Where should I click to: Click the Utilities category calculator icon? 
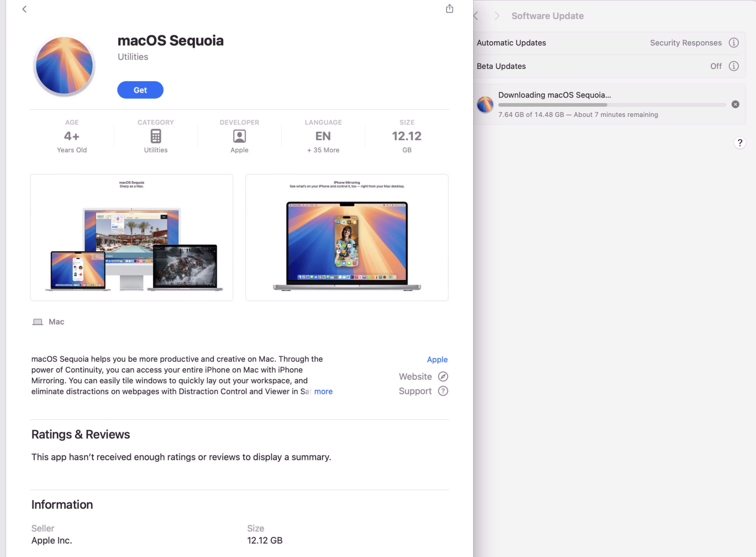156,136
